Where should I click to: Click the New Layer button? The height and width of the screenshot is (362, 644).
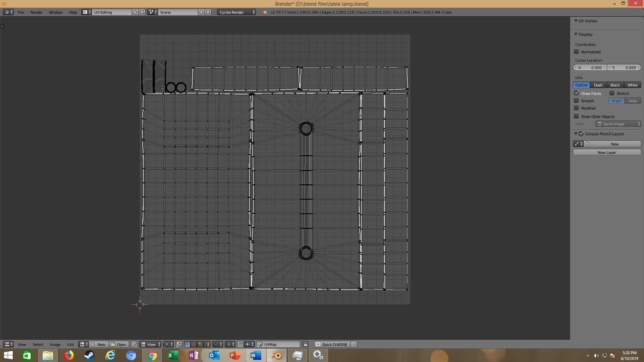tap(606, 152)
